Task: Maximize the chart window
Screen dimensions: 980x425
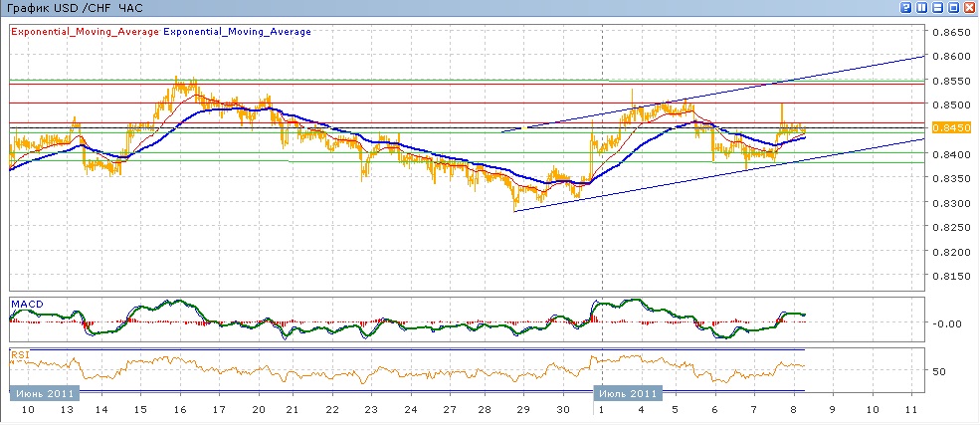Action: (x=953, y=7)
